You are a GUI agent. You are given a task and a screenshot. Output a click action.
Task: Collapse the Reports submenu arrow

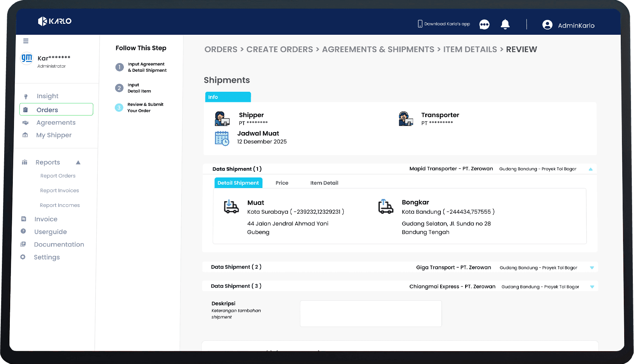[x=78, y=162]
